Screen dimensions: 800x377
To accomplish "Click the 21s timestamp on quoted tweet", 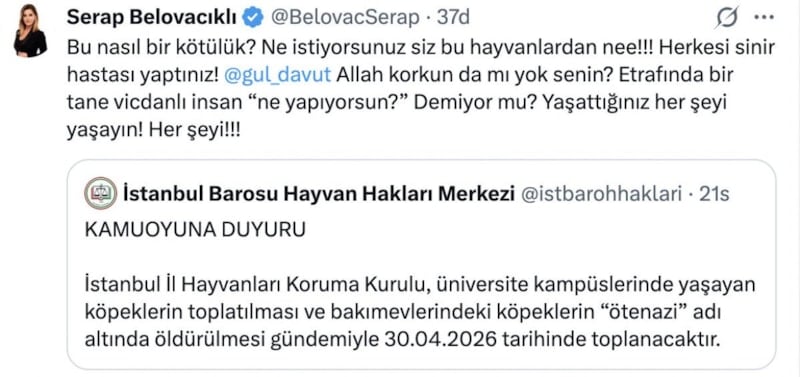I will pyautogui.click(x=713, y=194).
